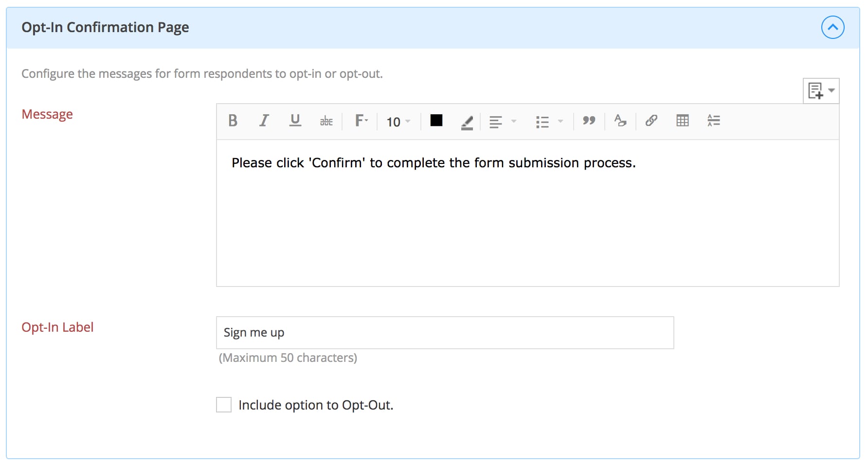Apply blockquote formatting to the text
868x465 pixels.
point(589,121)
